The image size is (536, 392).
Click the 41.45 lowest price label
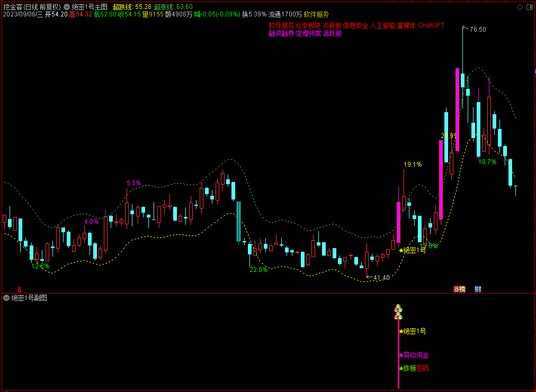pyautogui.click(x=381, y=278)
